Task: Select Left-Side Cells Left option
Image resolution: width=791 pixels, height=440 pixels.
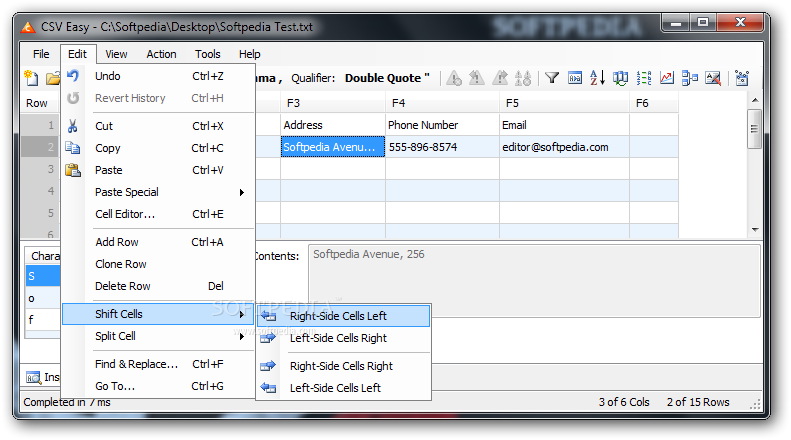Action: point(344,388)
